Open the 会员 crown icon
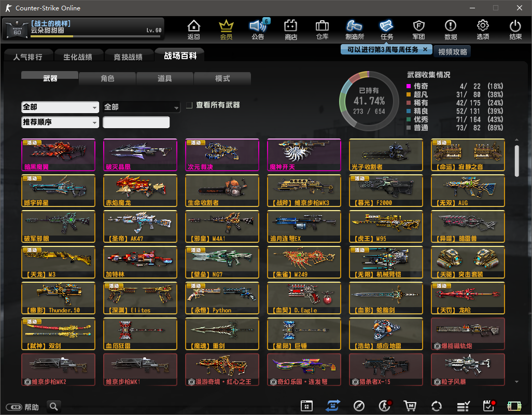Image resolution: width=532 pixels, height=415 pixels. 226,30
